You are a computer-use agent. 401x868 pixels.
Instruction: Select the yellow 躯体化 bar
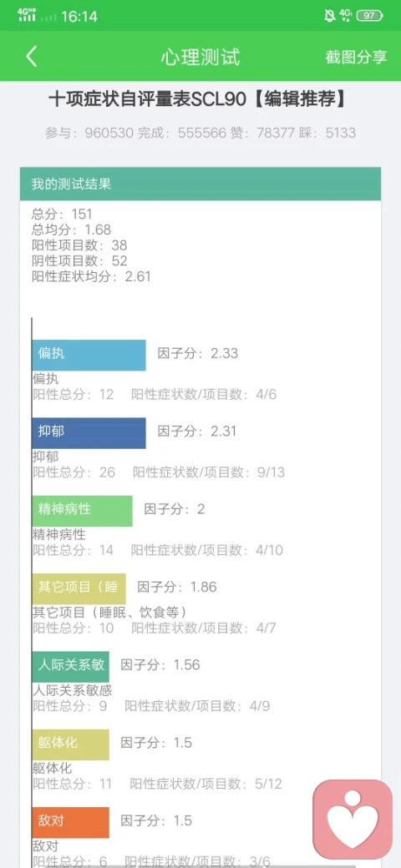coord(70,744)
